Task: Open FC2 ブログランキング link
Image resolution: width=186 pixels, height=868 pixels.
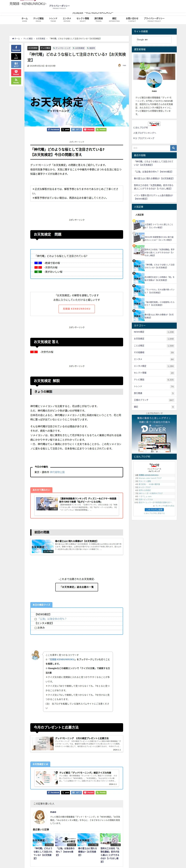Action: (x=144, y=138)
